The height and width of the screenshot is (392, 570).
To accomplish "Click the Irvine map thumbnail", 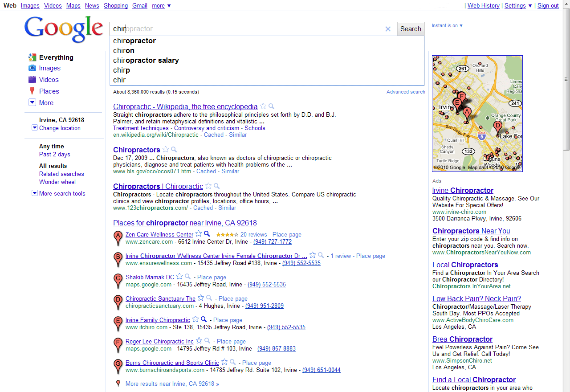I will 477,113.
